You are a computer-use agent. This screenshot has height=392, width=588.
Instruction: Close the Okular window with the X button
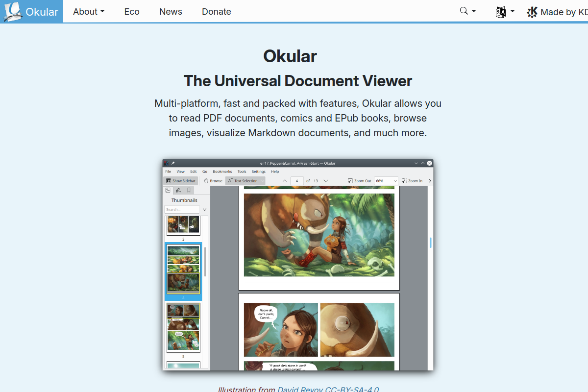click(x=430, y=163)
